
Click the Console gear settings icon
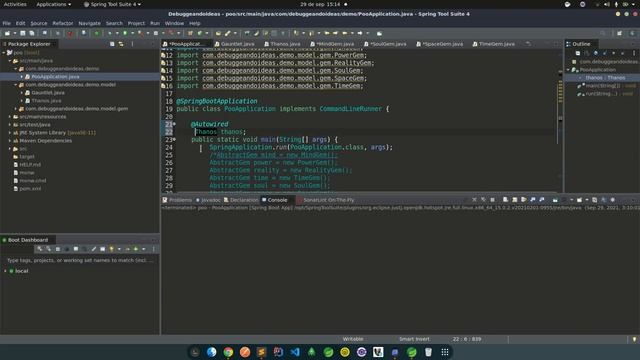click(x=612, y=200)
